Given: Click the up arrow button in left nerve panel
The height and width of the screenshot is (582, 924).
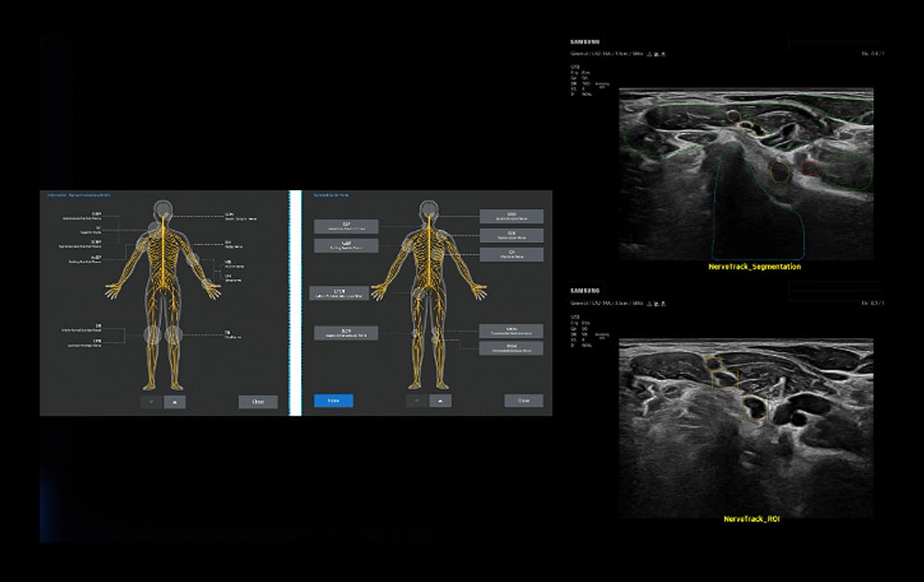Looking at the screenshot, I should coord(176,402).
